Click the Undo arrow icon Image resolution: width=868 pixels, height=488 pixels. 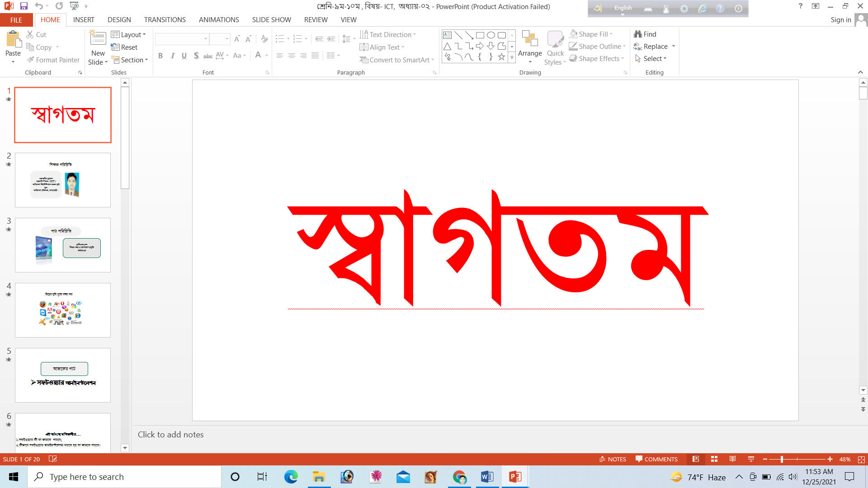[x=39, y=6]
